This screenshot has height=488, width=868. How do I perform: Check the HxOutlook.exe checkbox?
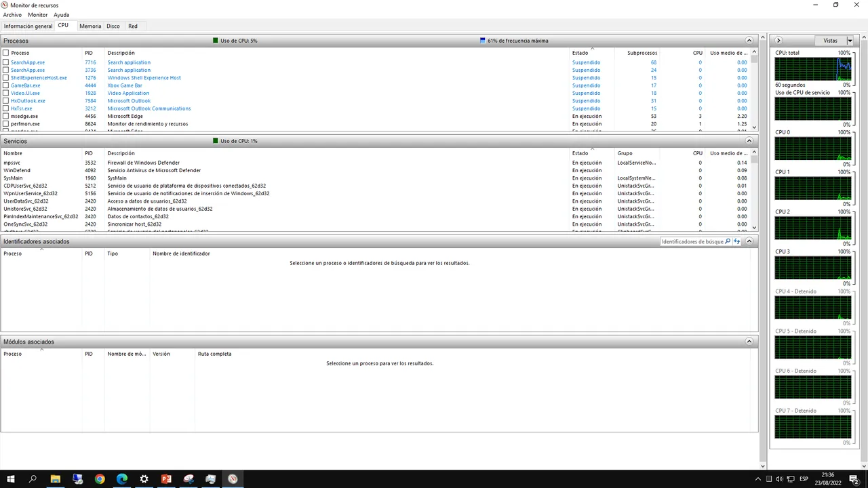coord(6,101)
